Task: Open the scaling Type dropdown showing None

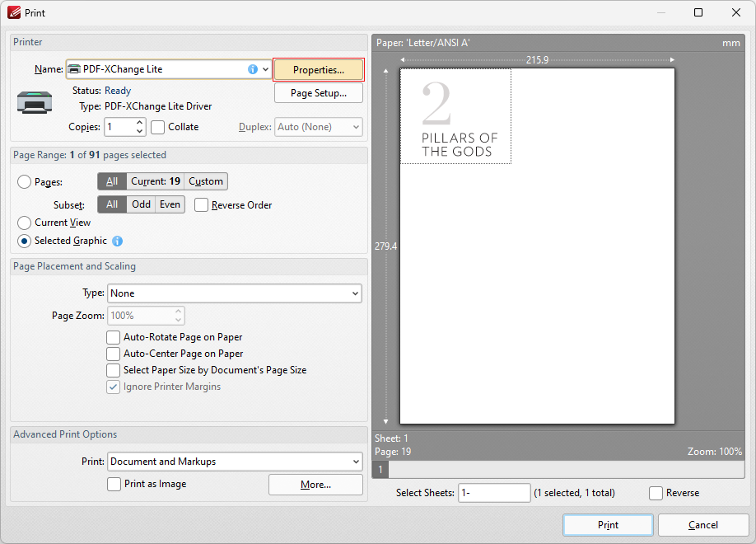Action: [235, 293]
